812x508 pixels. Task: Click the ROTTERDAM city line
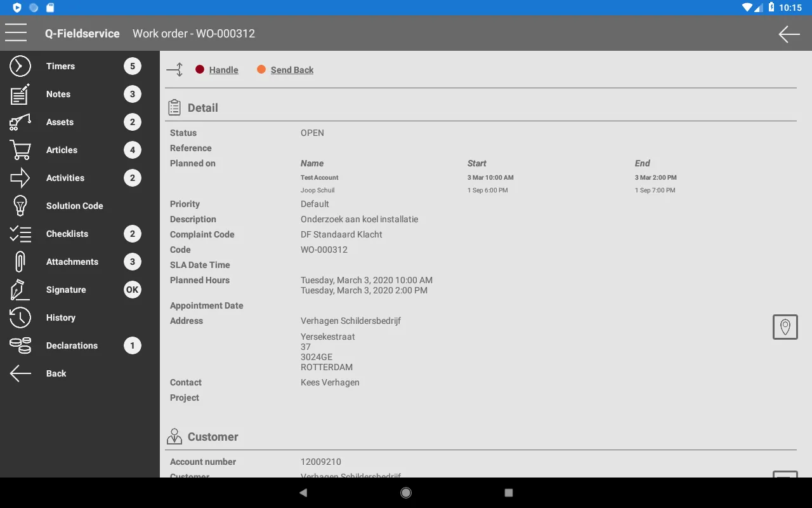coord(327,367)
